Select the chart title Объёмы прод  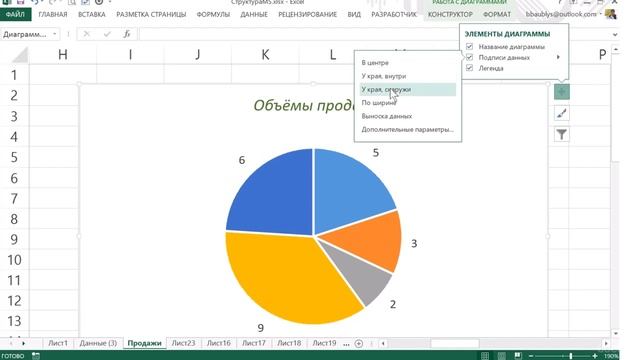point(304,105)
